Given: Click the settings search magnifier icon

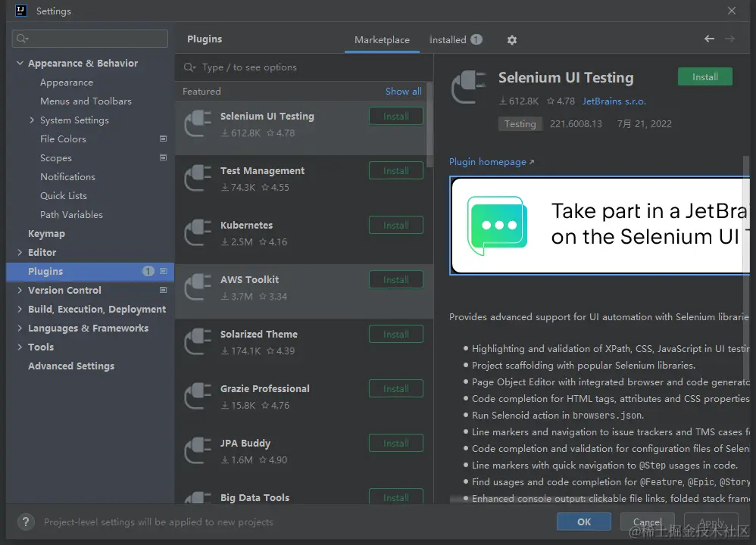Looking at the screenshot, I should [22, 39].
